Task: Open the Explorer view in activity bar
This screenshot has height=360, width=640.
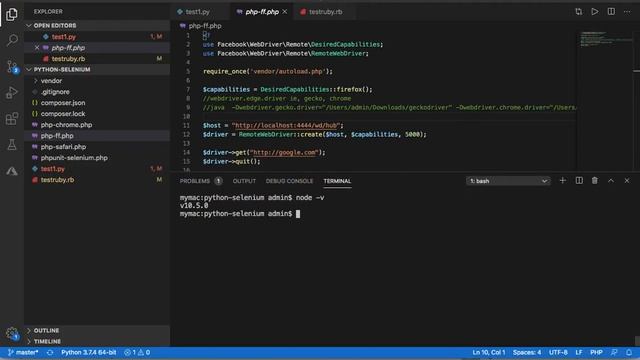Action: pyautogui.click(x=12, y=14)
